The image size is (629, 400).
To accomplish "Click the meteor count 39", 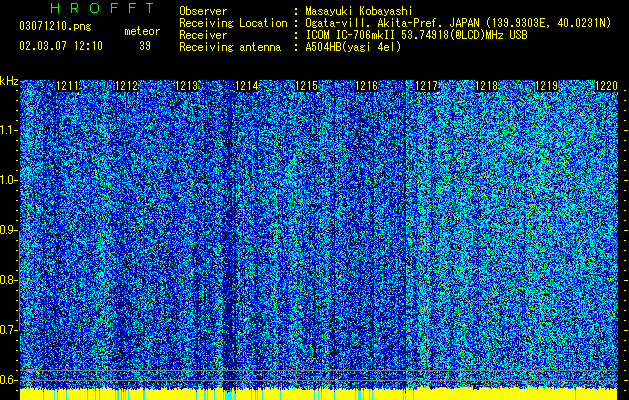I will [145, 46].
